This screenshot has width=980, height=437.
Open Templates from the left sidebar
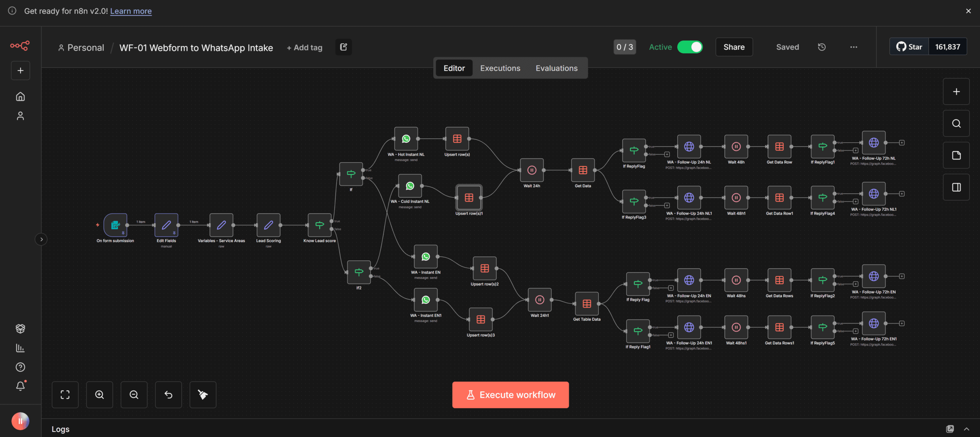pyautogui.click(x=20, y=328)
